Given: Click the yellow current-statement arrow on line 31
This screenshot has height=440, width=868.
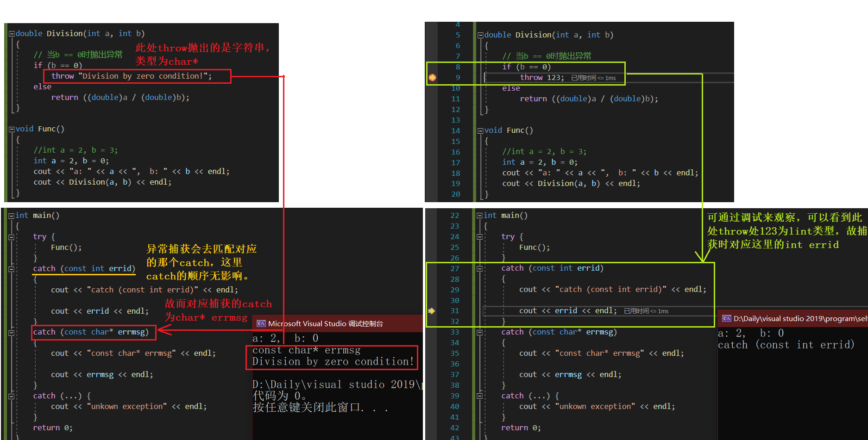Looking at the screenshot, I should [x=432, y=311].
